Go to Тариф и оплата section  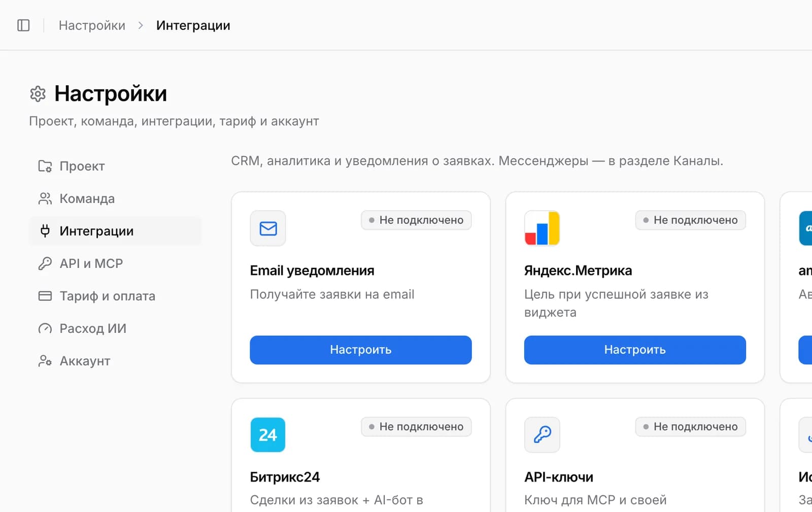point(115,296)
